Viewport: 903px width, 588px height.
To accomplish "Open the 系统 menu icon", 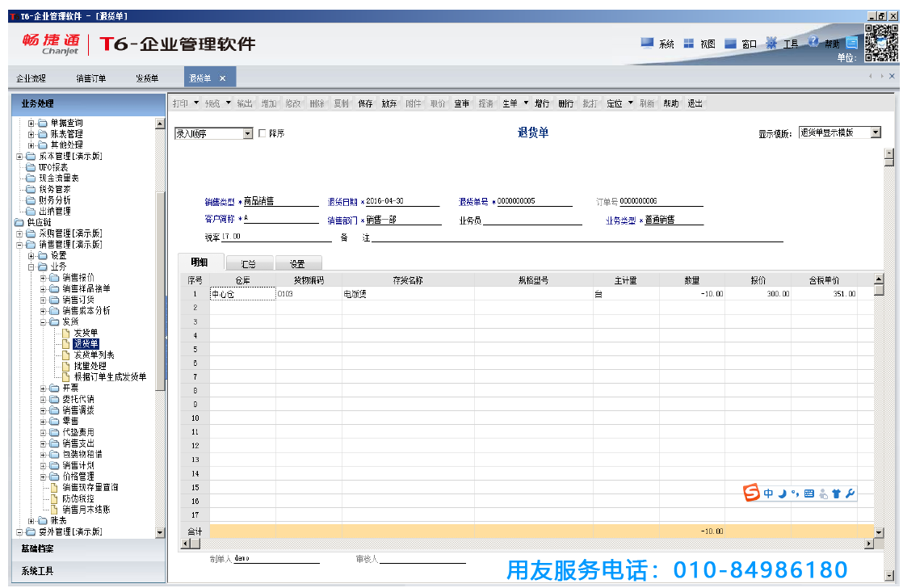I will [647, 43].
